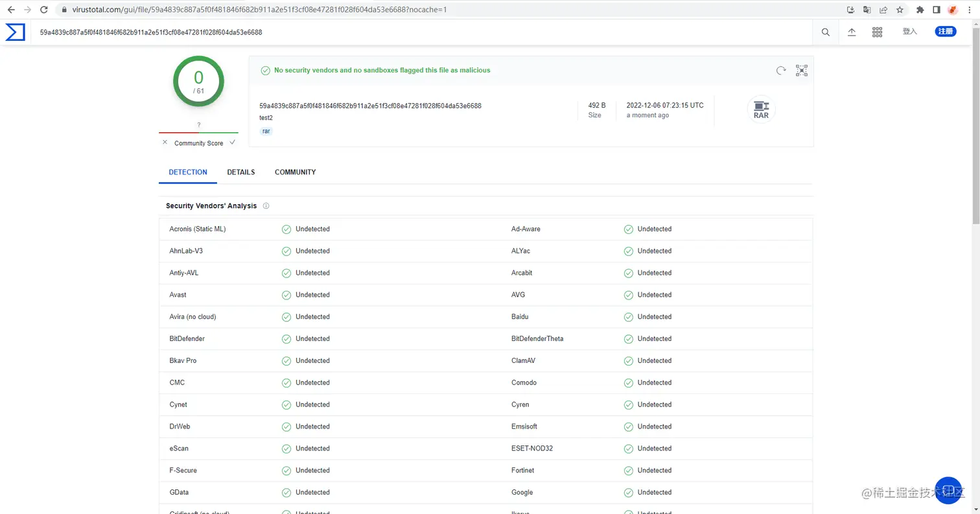Click the Avast vendor name

(x=178, y=295)
